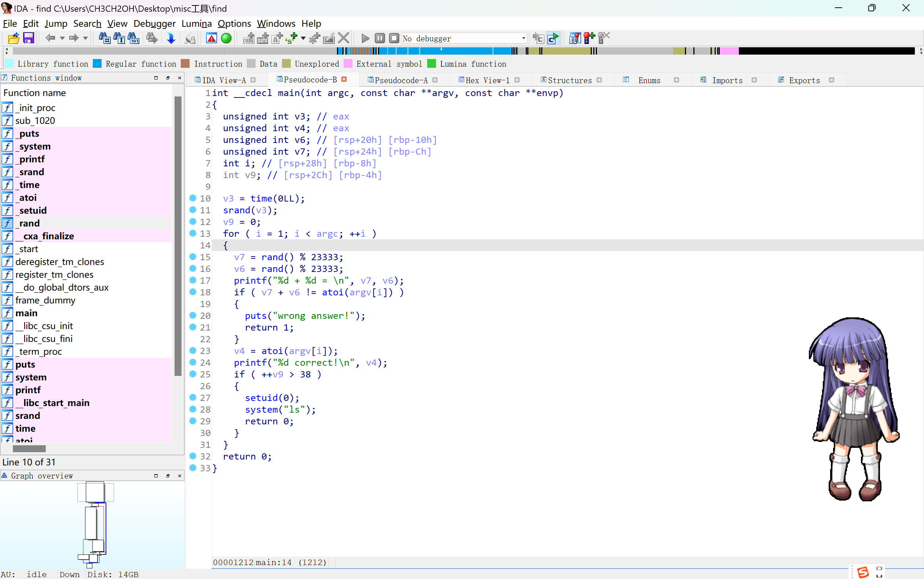Toggle breakpoint dot on line 28
The height and width of the screenshot is (579, 924).
coord(193,409)
